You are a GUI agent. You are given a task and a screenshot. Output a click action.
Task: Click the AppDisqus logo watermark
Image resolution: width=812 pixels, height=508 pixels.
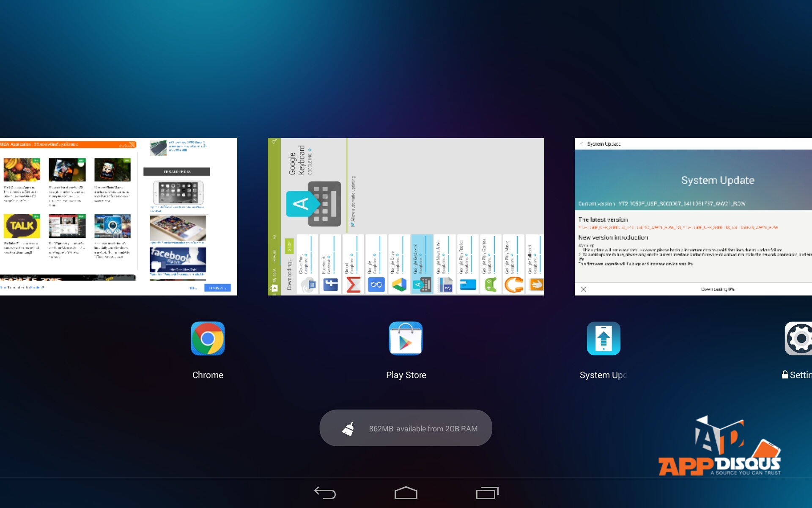(x=720, y=449)
